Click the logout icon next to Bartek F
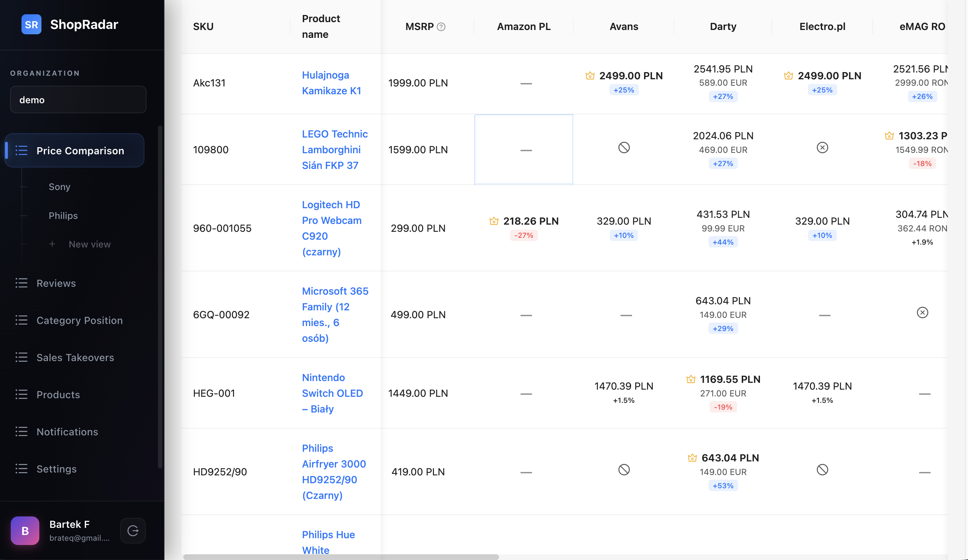Screen dimensions: 968x560 coord(133,530)
